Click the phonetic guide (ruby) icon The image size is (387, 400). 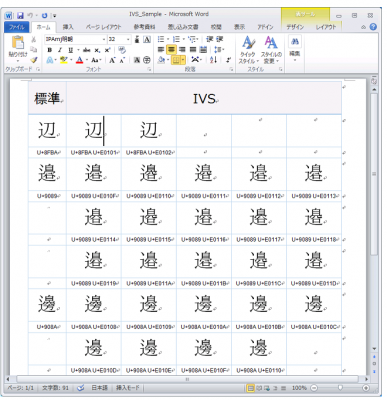coord(137,40)
